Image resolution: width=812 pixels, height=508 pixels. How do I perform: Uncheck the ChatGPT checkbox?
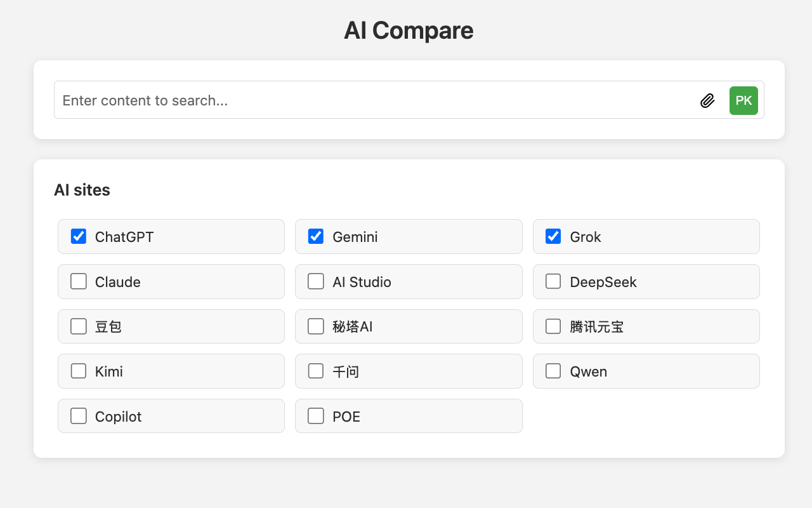(x=79, y=236)
